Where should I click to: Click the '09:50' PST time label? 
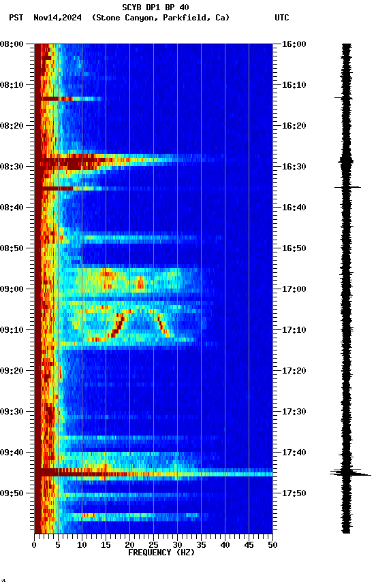coord(12,493)
